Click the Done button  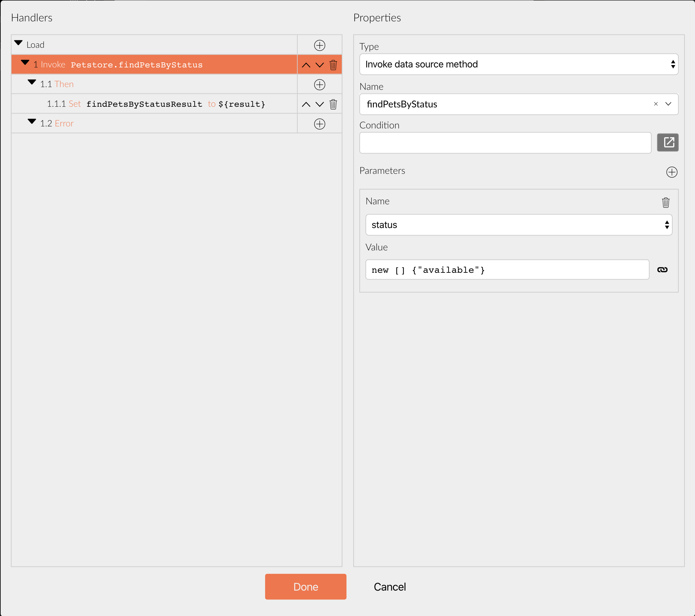tap(305, 587)
